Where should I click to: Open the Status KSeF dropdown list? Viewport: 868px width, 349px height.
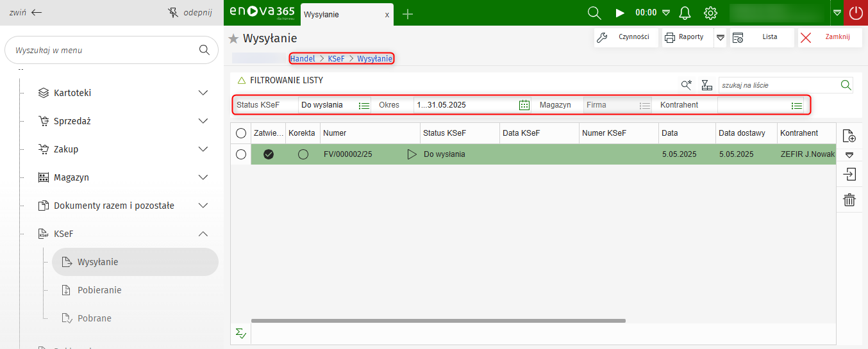[x=364, y=105]
